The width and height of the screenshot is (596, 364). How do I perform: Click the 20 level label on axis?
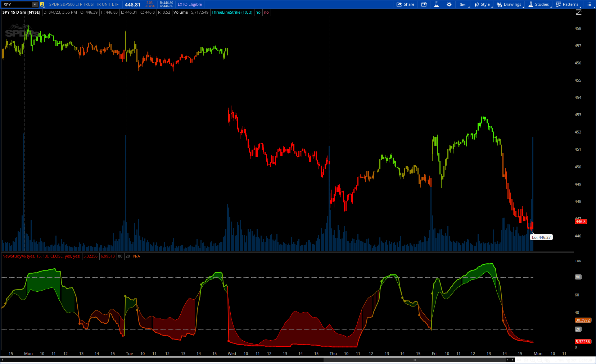click(x=578, y=329)
